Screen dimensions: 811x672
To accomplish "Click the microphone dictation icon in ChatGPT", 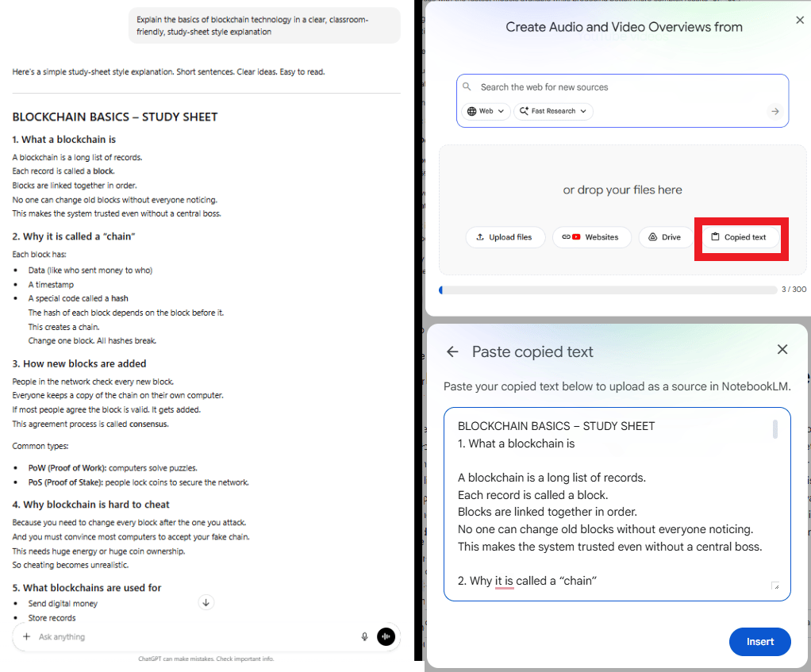I will [365, 637].
